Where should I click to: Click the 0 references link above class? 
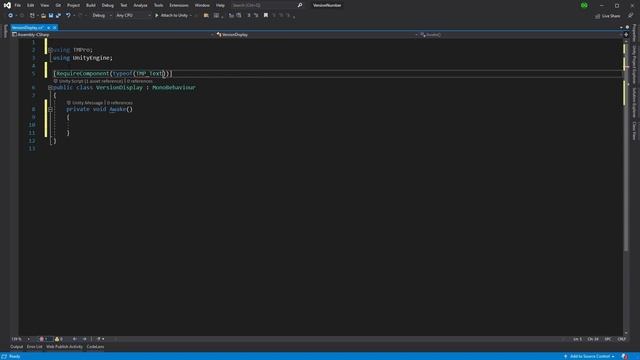[x=140, y=81]
